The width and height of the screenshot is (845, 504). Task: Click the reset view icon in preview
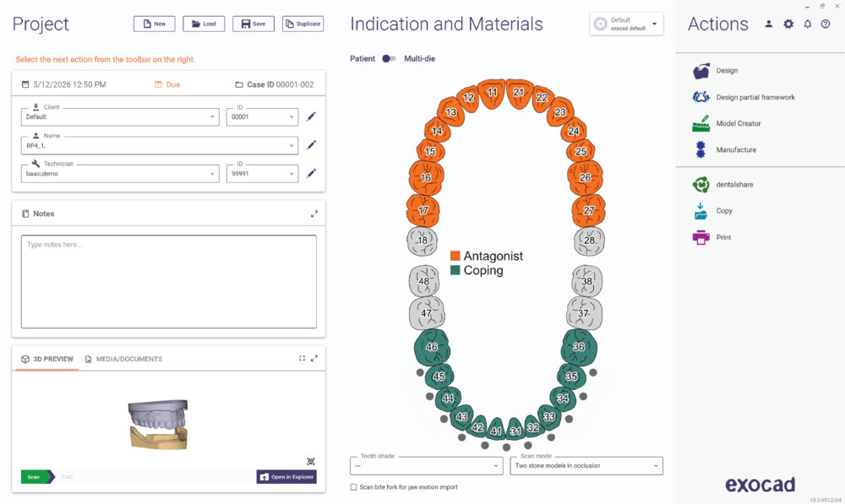coord(311,462)
